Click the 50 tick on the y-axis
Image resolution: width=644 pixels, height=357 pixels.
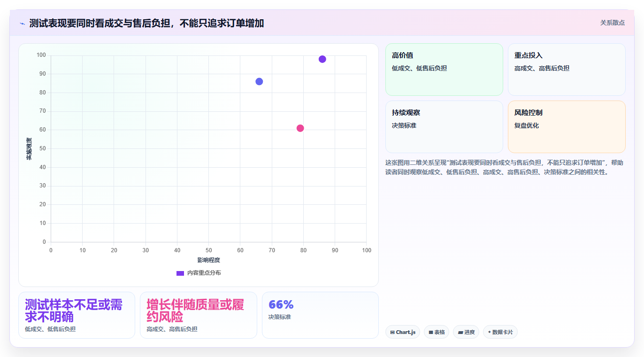point(43,149)
